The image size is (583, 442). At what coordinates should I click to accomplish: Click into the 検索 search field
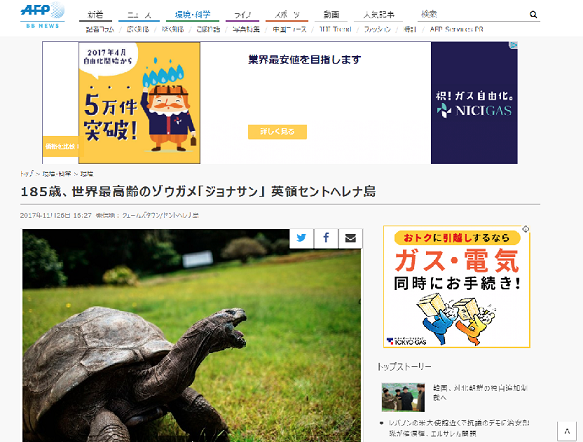click(x=472, y=14)
